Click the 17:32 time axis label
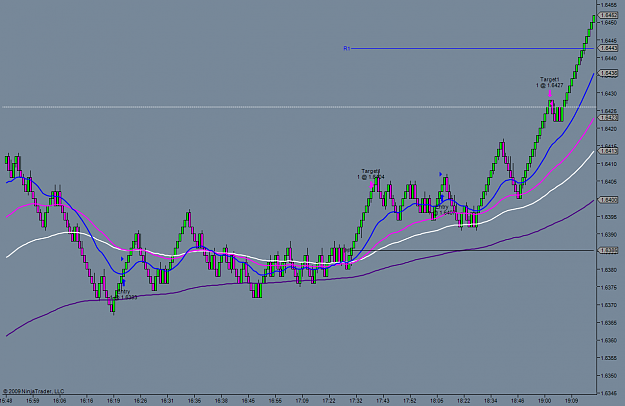Image resolution: width=625 pixels, height=406 pixels. (x=356, y=400)
